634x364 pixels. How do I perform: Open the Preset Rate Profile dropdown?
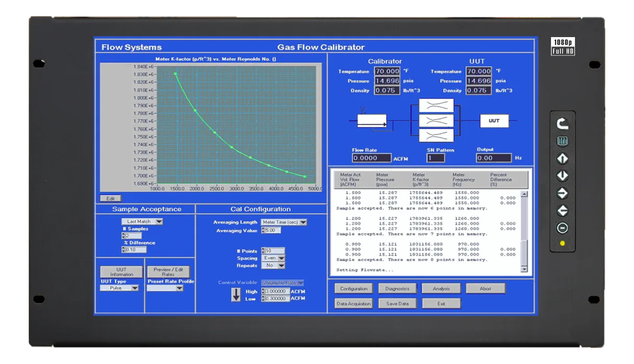(x=165, y=288)
